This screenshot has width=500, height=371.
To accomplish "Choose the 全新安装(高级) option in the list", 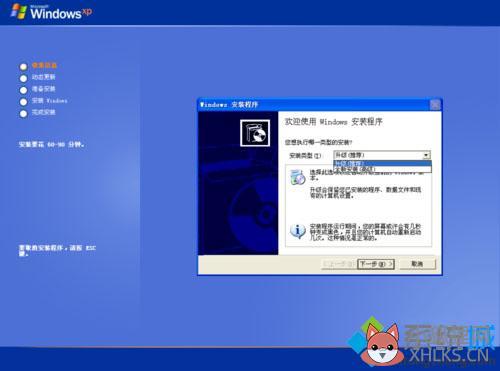I will click(x=382, y=169).
